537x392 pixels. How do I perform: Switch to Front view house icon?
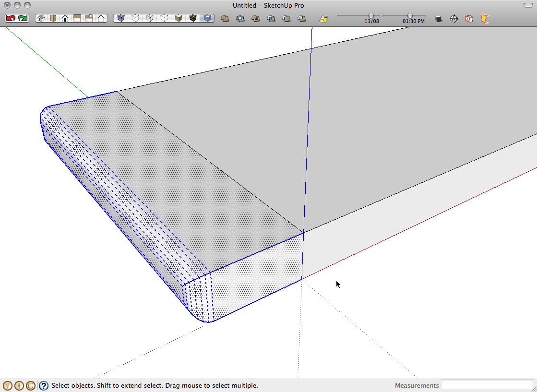65,19
